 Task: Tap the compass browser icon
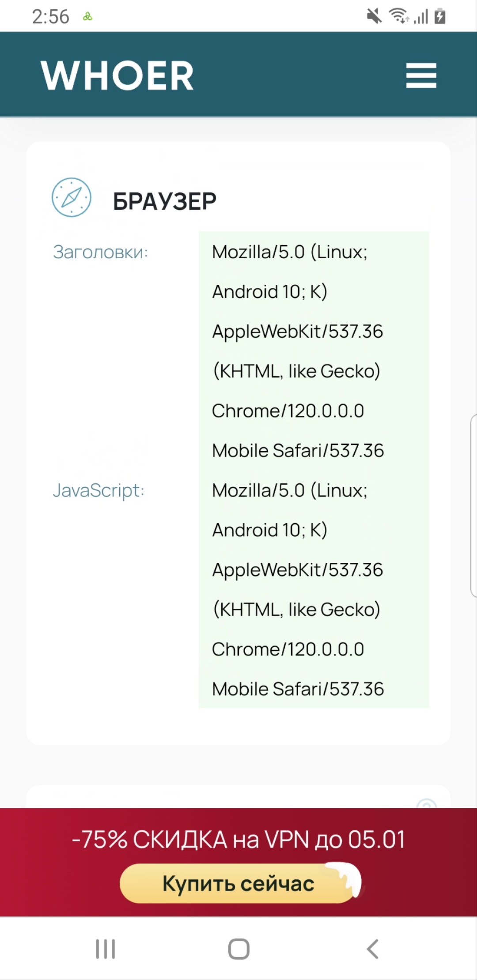pos(72,197)
